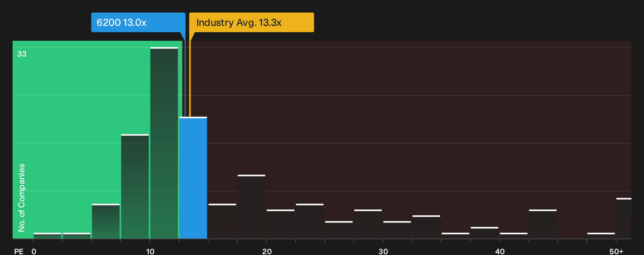Viewport: 644px width, 255px height.
Task: Select the bar just left of PE 10
Action: coord(135,186)
